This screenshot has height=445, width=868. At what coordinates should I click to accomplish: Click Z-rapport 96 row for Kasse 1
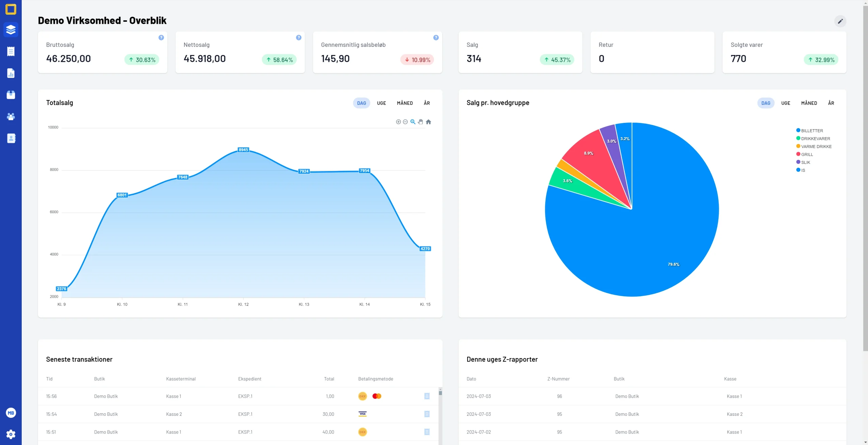click(652, 396)
